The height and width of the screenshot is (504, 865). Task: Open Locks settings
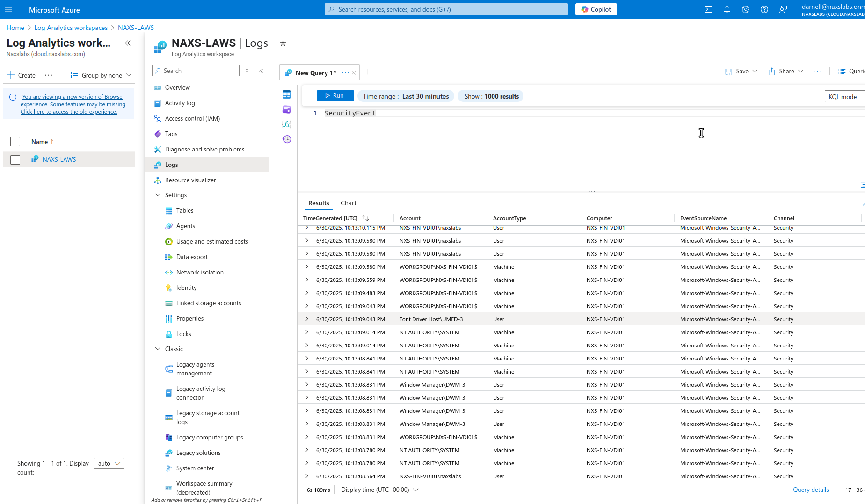[x=184, y=334]
